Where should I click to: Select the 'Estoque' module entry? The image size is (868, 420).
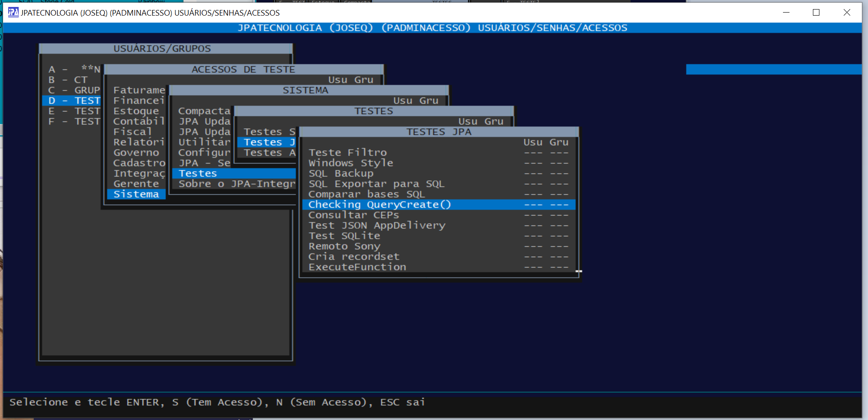(x=137, y=111)
